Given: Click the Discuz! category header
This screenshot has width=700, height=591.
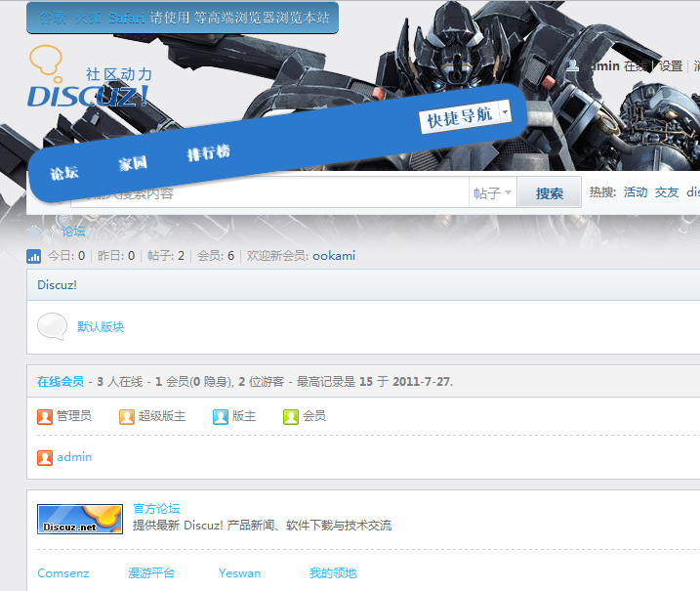Looking at the screenshot, I should [58, 285].
